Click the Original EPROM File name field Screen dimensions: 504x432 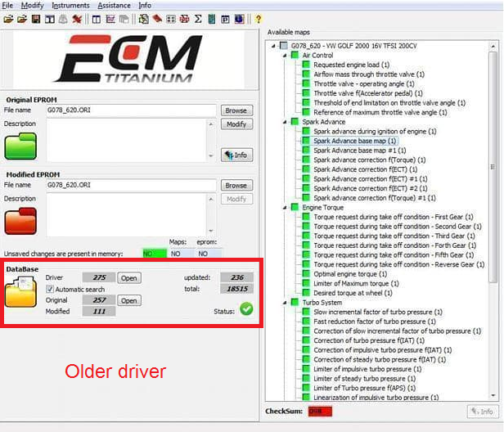(x=131, y=110)
